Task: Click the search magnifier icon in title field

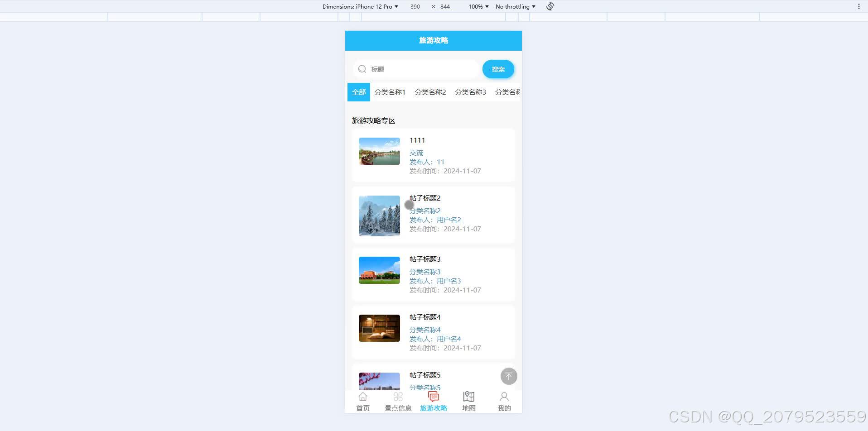Action: point(362,69)
